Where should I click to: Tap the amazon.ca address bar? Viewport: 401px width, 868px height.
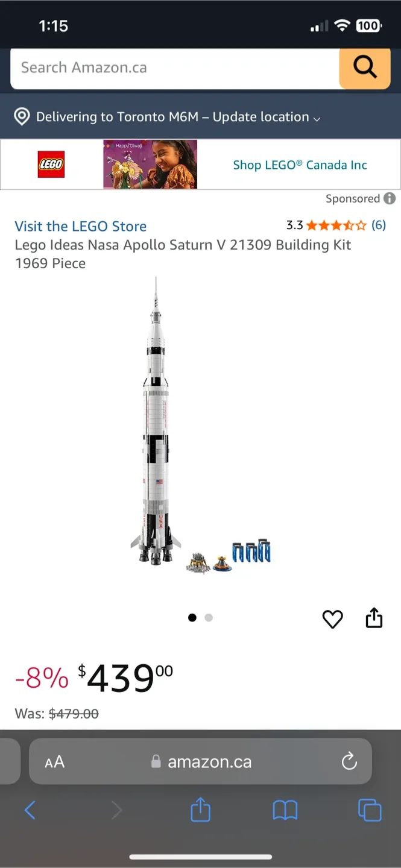point(200,762)
